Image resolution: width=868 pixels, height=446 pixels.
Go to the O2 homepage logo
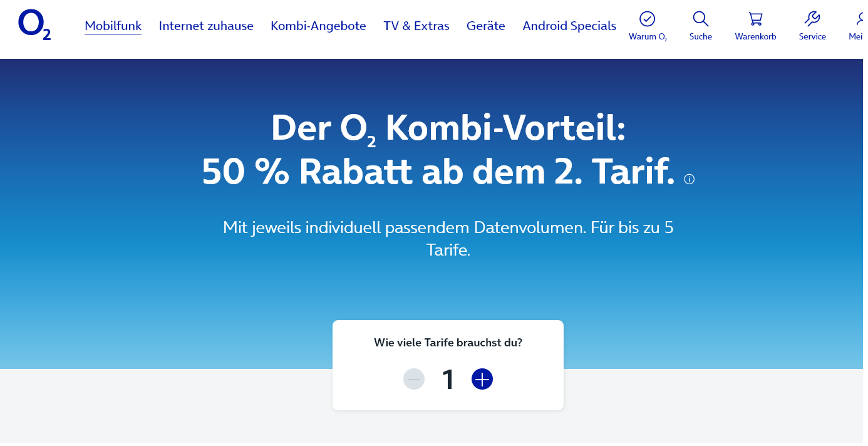click(34, 26)
